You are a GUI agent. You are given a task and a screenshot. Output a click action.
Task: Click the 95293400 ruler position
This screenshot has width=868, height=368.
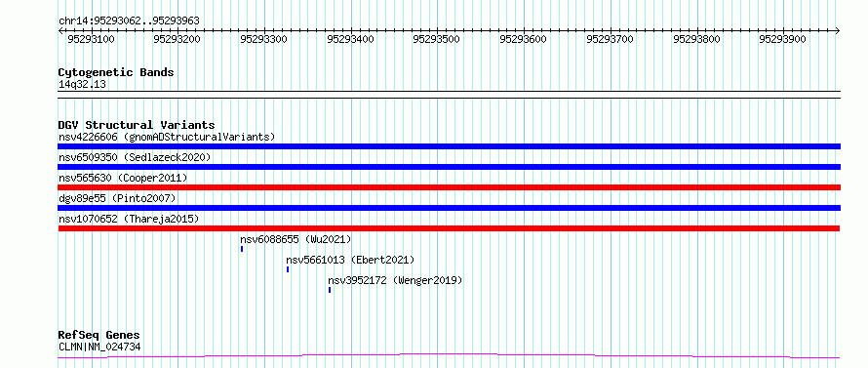pyautogui.click(x=350, y=39)
